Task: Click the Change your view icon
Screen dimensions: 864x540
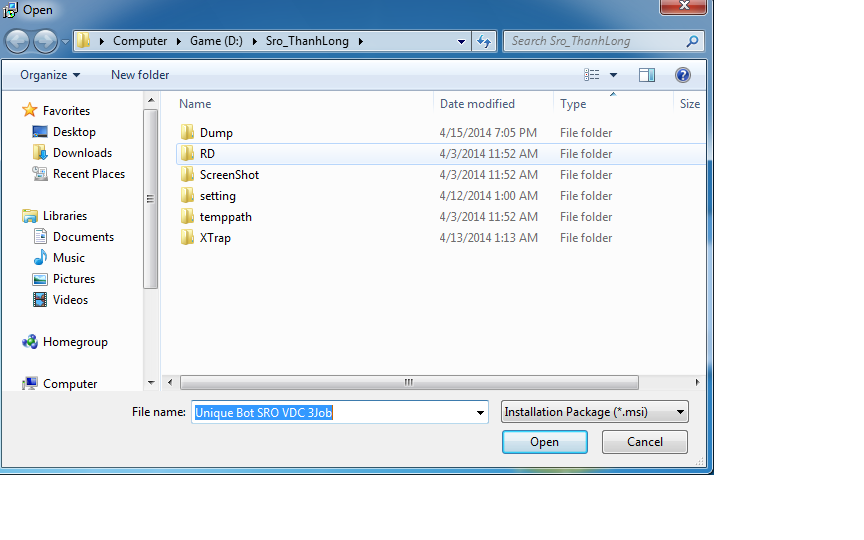Action: 592,75
